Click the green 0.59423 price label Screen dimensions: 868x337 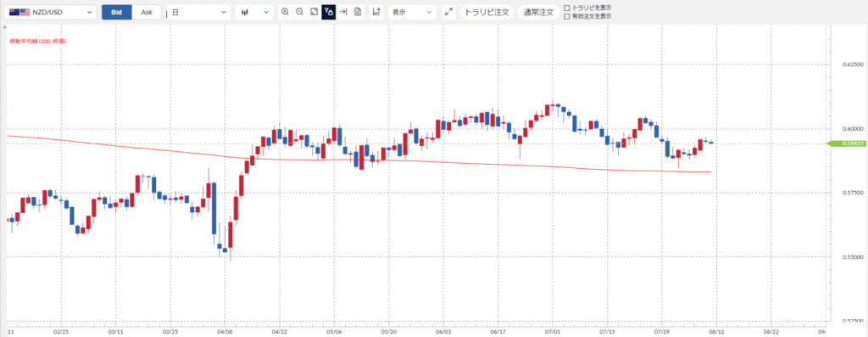tap(846, 143)
